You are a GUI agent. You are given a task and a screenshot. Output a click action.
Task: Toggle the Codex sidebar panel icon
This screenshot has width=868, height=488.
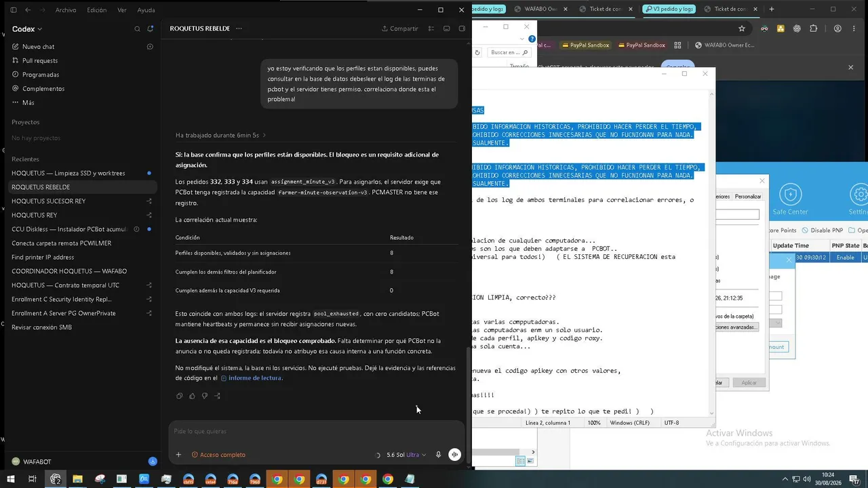click(x=14, y=10)
